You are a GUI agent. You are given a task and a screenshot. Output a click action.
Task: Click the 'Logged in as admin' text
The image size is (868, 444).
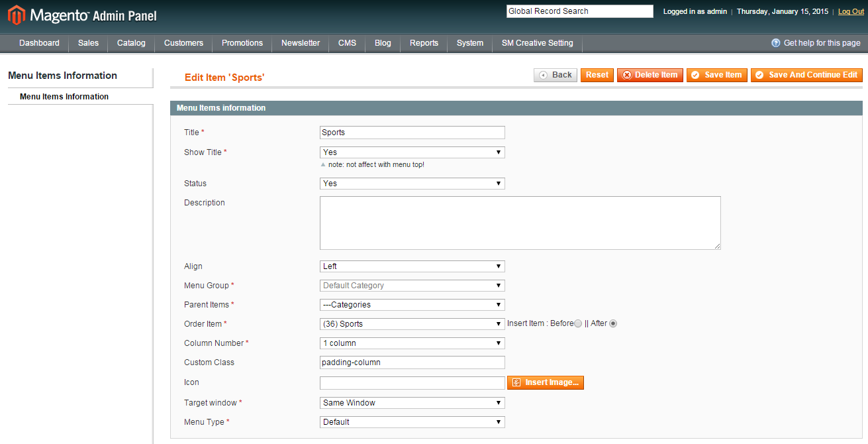[x=695, y=11]
